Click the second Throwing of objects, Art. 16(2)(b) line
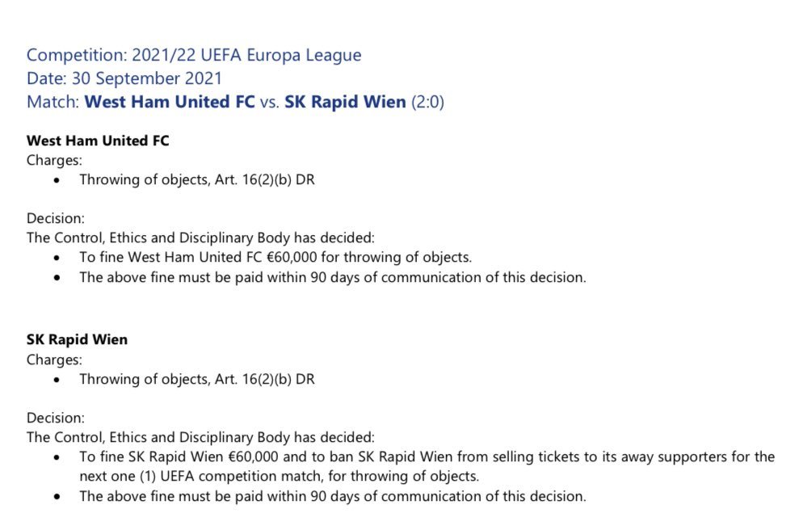 [x=197, y=379]
